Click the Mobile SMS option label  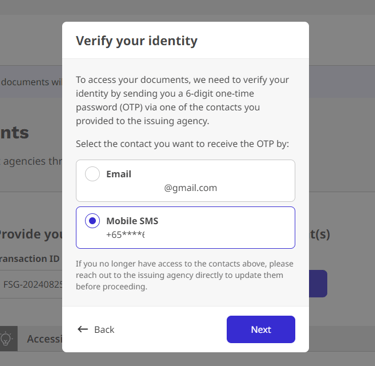132,221
